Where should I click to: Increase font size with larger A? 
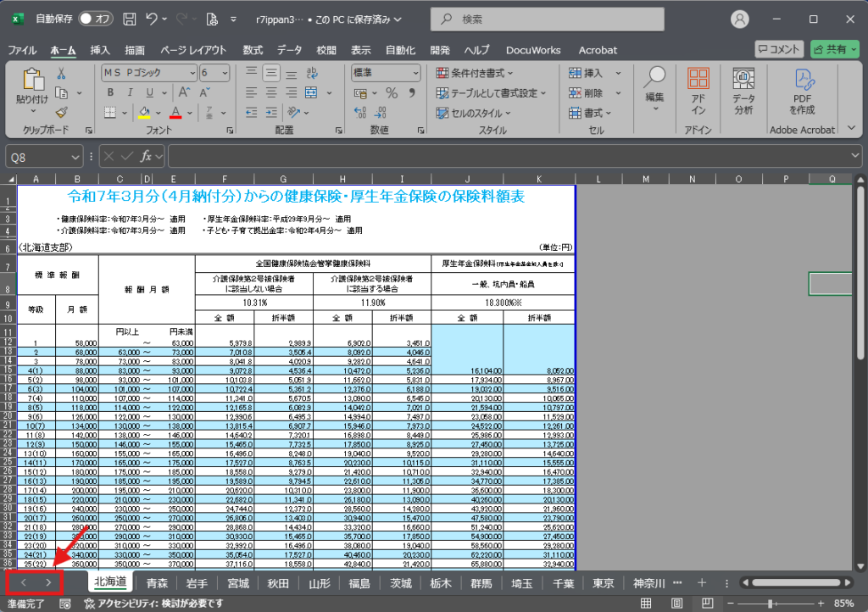pyautogui.click(x=184, y=92)
